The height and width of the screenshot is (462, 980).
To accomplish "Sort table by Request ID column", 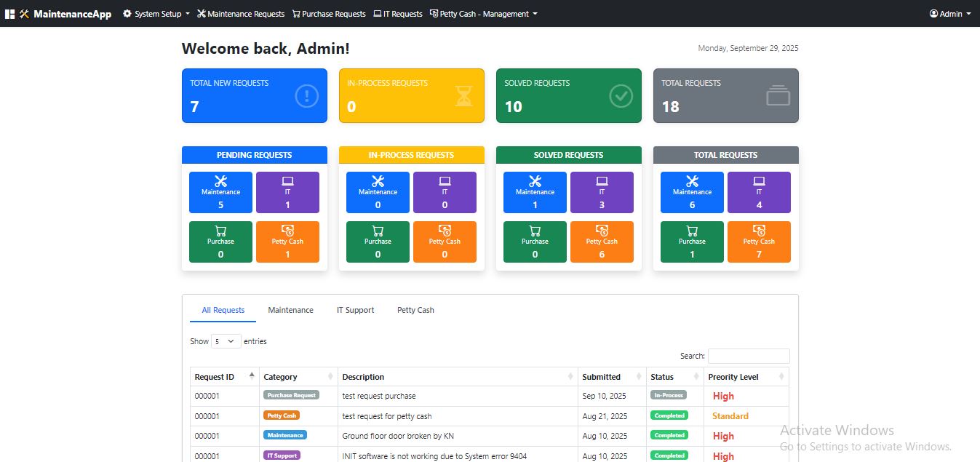I will tap(223, 377).
